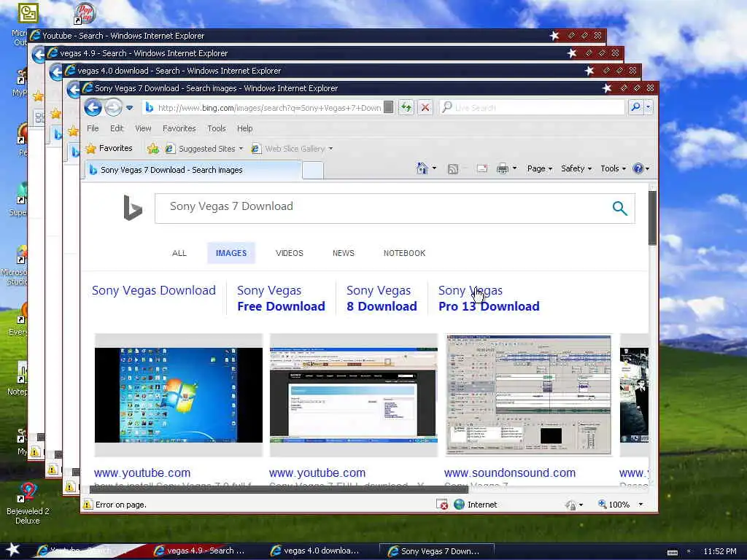Open the Print dropdown arrow
Image resolution: width=747 pixels, height=560 pixels.
515,168
